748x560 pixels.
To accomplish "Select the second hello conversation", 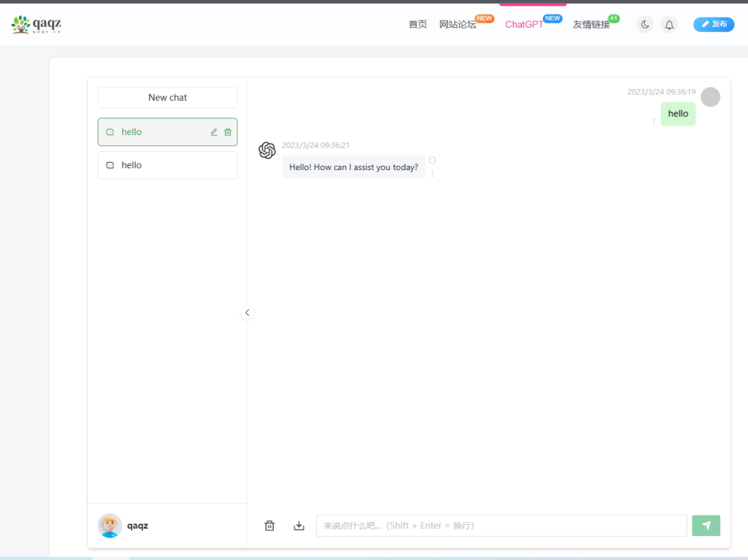I will 167,165.
